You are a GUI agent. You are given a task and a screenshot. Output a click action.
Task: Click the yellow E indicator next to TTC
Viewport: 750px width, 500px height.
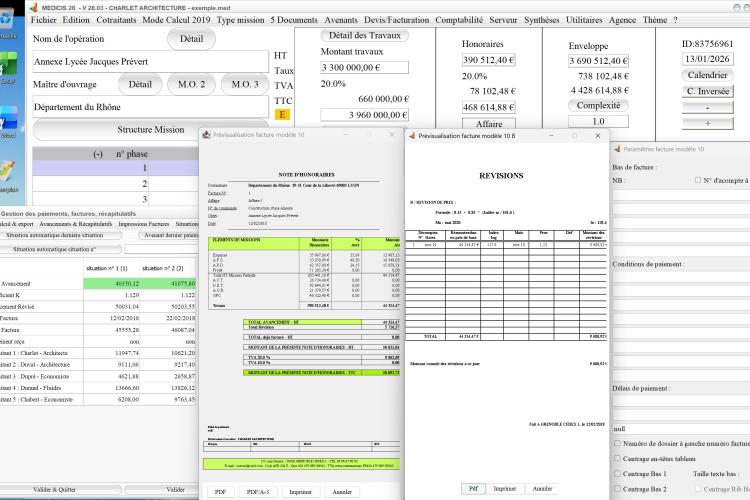click(282, 115)
